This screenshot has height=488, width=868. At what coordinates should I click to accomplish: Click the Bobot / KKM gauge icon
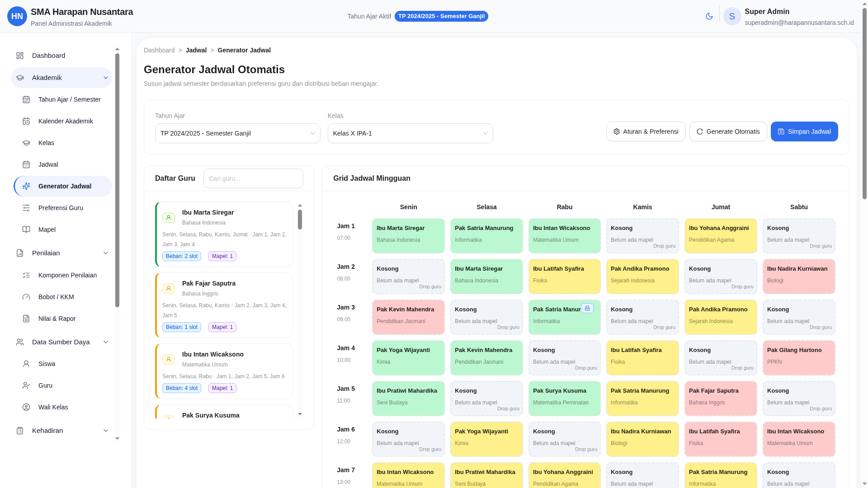26,297
